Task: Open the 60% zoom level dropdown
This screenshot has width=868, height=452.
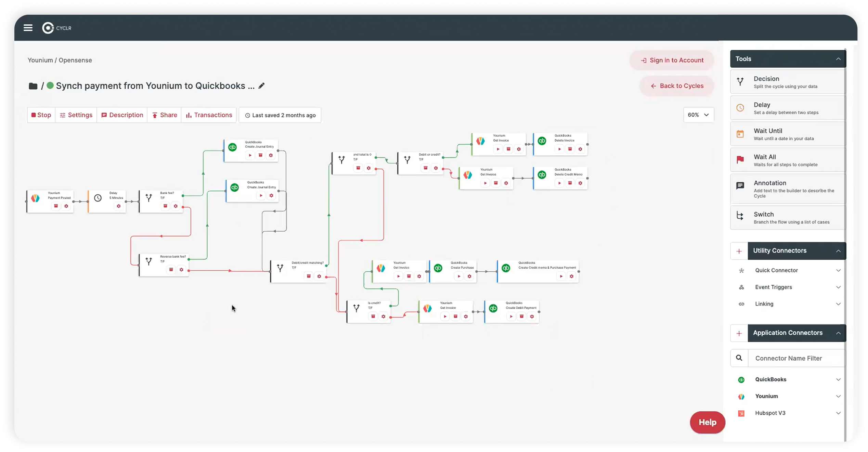Action: click(x=698, y=115)
